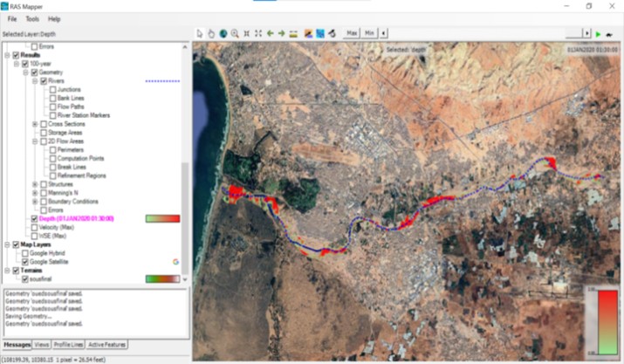The image size is (624, 364).
Task: Click the globe full-extent icon
Action: tap(223, 34)
